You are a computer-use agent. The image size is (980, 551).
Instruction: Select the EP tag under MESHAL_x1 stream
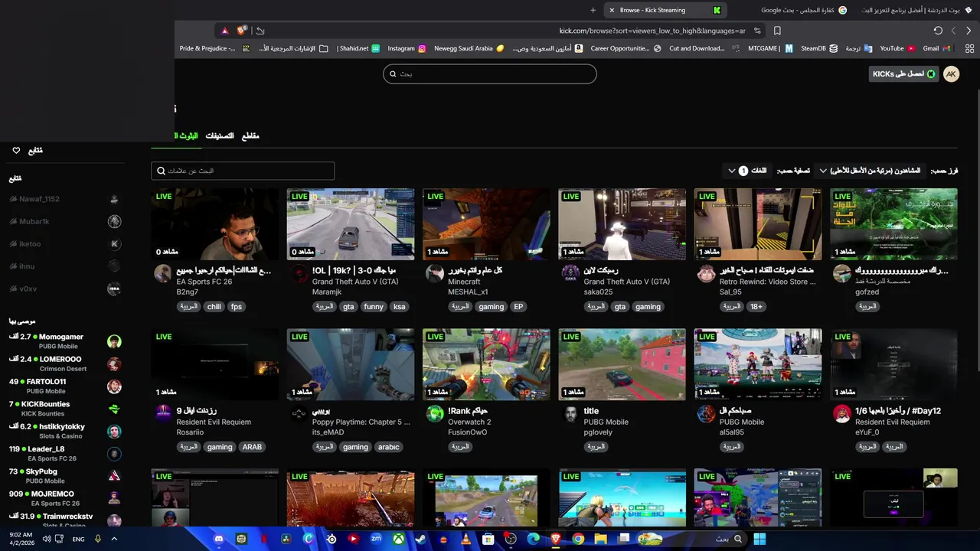[x=518, y=307]
